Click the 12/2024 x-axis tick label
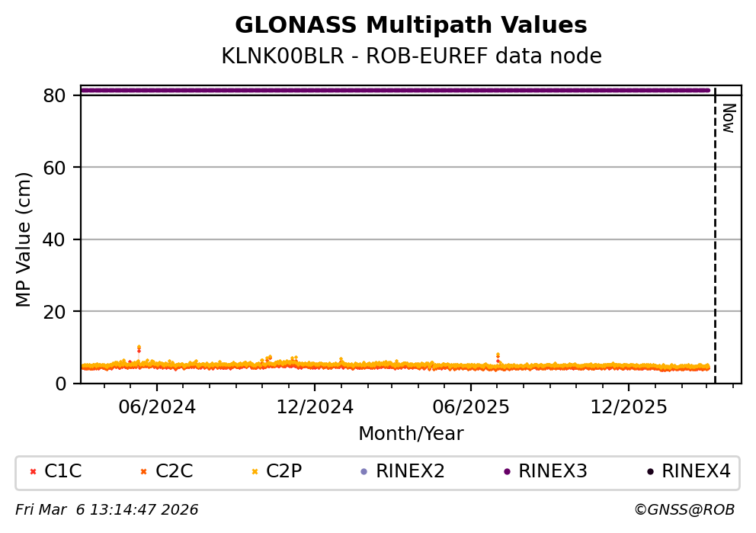The image size is (756, 533). (x=315, y=407)
